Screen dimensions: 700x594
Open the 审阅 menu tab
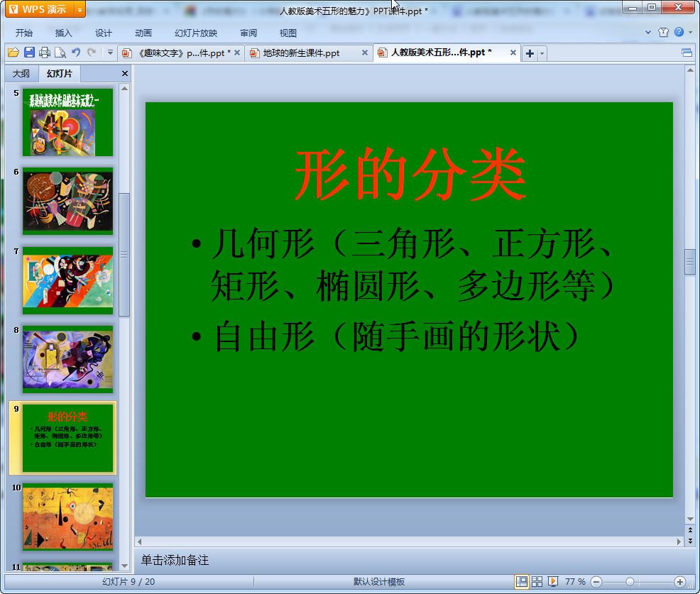click(248, 33)
